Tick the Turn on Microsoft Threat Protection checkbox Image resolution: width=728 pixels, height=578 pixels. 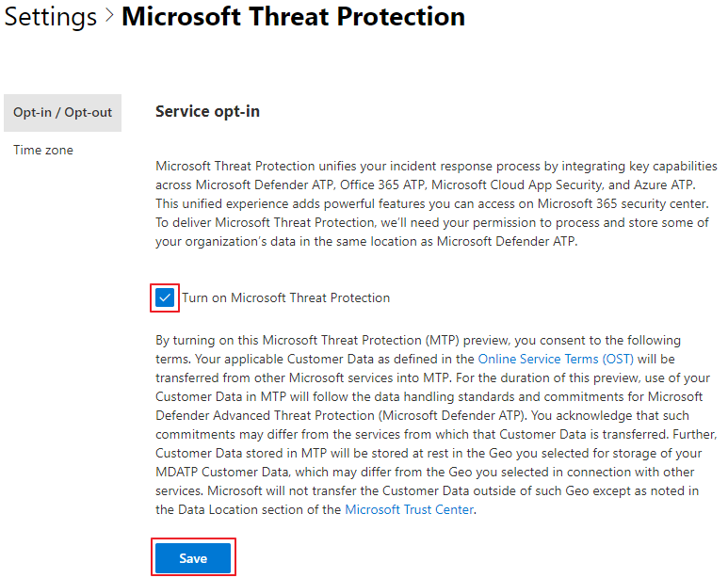click(x=166, y=297)
